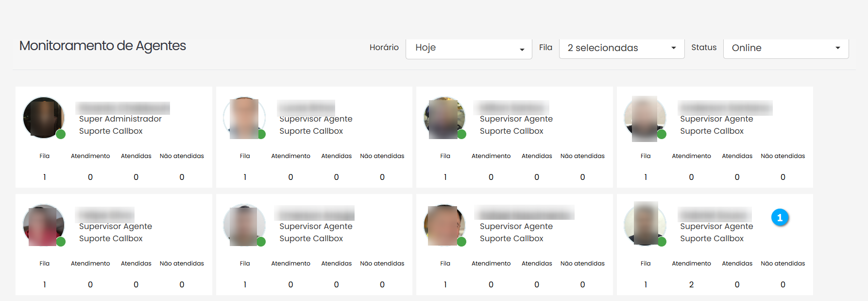Select the avatar in the bottom row's third card
868x301 pixels.
coord(444,225)
